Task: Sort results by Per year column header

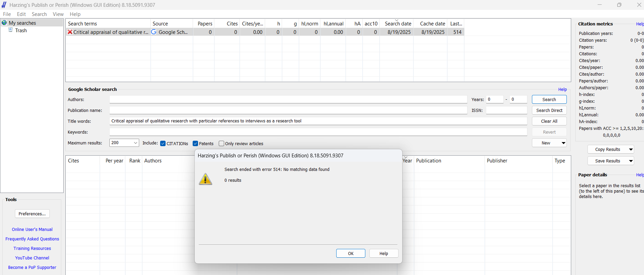Action: coord(113,161)
